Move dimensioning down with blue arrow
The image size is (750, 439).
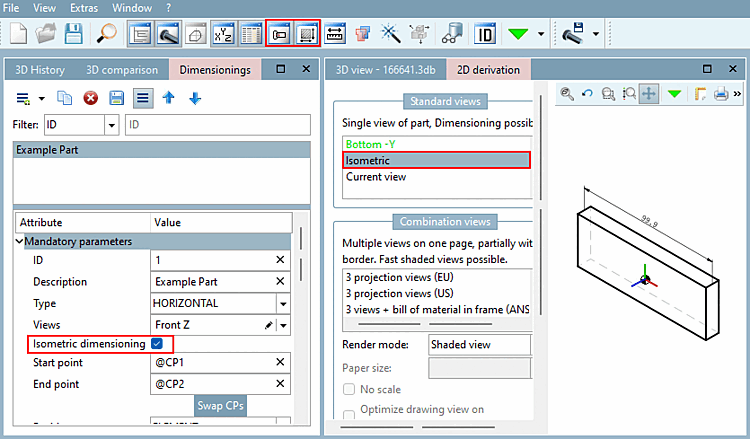point(195,98)
